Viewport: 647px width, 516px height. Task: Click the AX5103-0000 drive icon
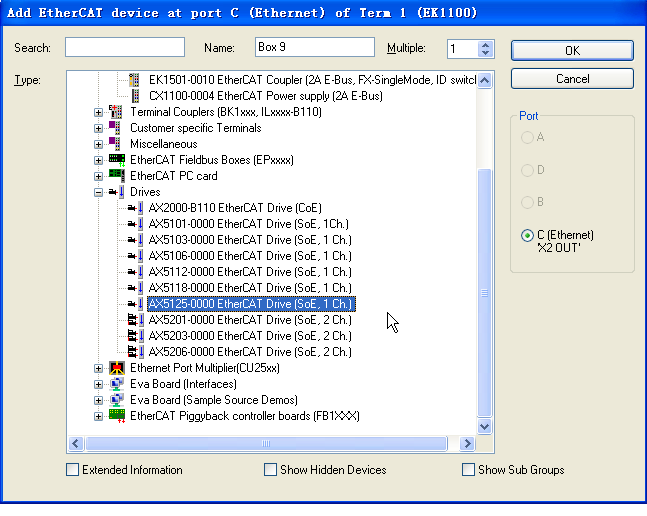tap(135, 240)
